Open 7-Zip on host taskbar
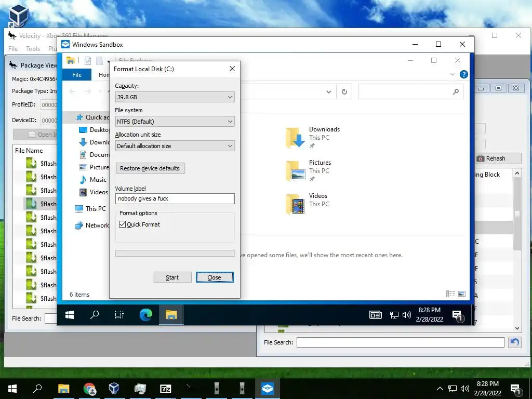Screen dimensions: 532x399 [166, 389]
